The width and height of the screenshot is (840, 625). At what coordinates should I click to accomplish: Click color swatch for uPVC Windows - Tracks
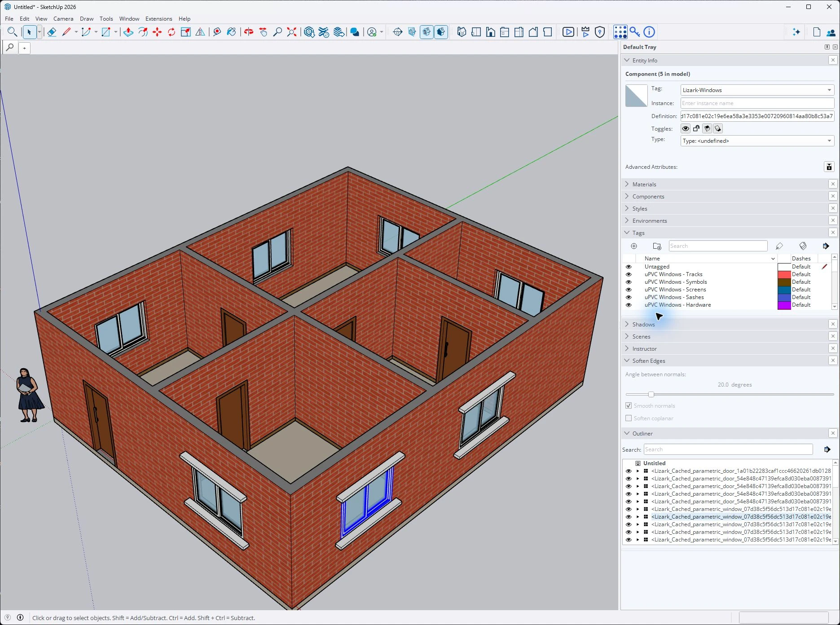click(x=784, y=274)
